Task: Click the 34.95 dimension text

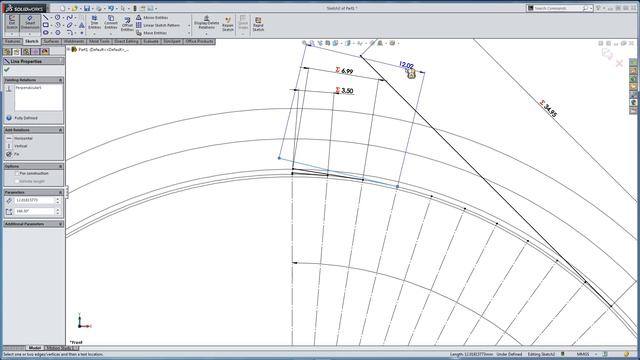Action: (550, 111)
